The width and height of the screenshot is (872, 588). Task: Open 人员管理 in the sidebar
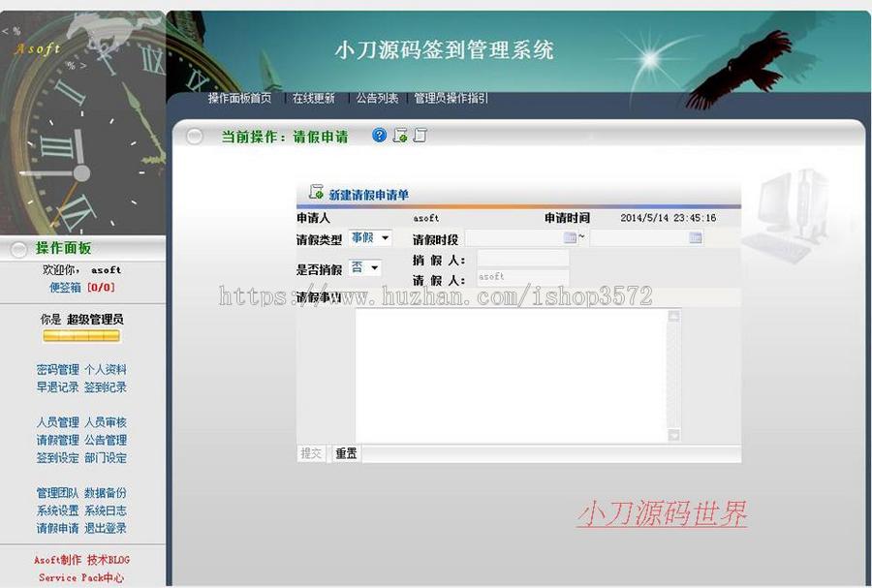pyautogui.click(x=58, y=422)
